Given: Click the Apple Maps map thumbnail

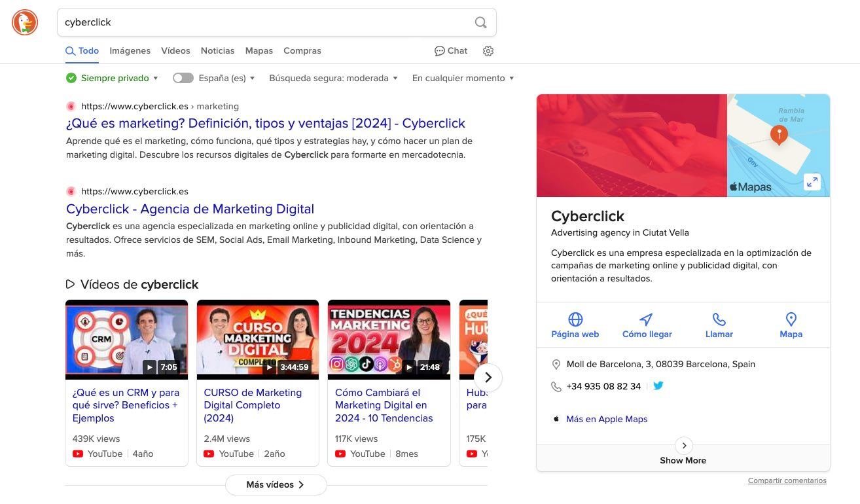Looking at the screenshot, I should click(779, 145).
